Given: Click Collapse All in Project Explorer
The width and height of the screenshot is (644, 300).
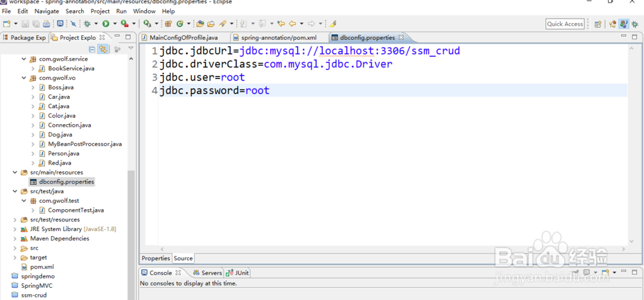Looking at the screenshot, I should click(x=92, y=49).
